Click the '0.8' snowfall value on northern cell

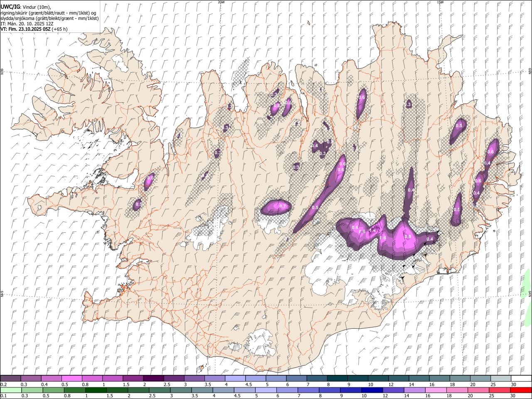click(276, 106)
